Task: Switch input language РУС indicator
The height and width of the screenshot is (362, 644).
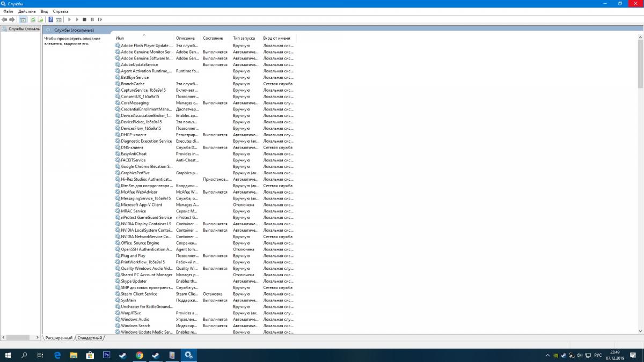Action: tap(598, 356)
